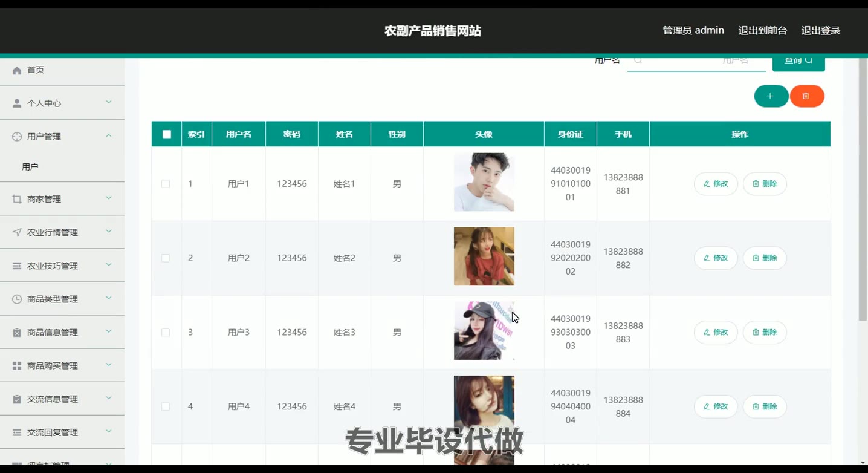
Task: Toggle the select-all checkbox in table header
Action: pos(167,134)
